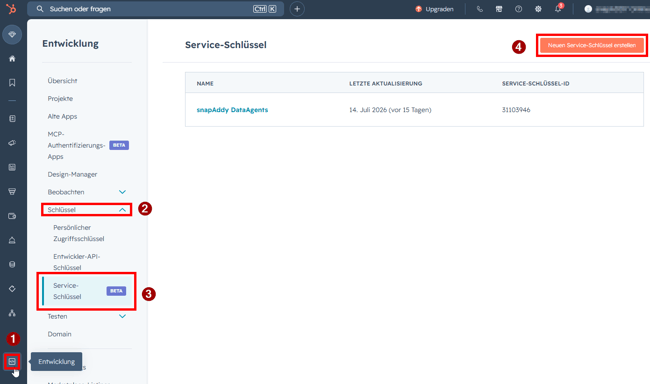Expand the Testen section chevron
The width and height of the screenshot is (650, 384).
tap(122, 316)
